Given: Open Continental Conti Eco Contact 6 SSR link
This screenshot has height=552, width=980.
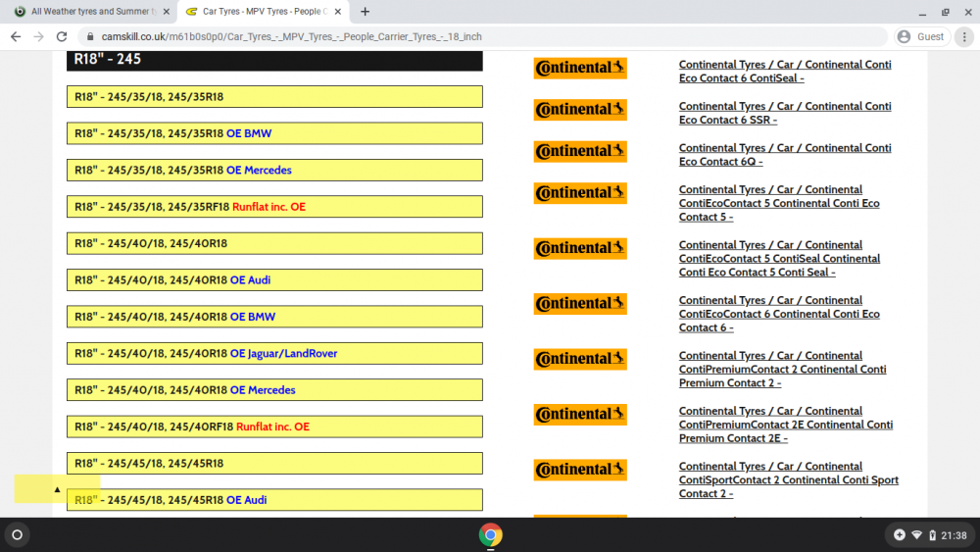Looking at the screenshot, I should [x=785, y=113].
